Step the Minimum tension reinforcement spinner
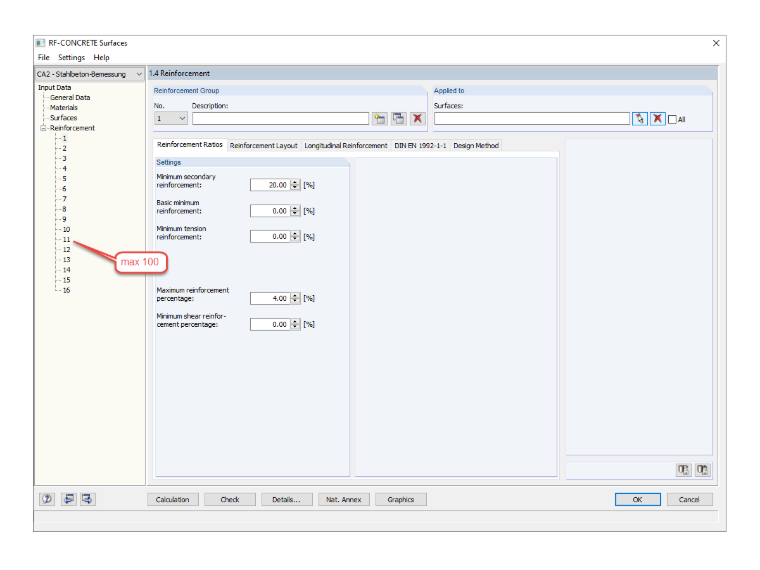Image resolution: width=760 pixels, height=570 pixels. [295, 237]
